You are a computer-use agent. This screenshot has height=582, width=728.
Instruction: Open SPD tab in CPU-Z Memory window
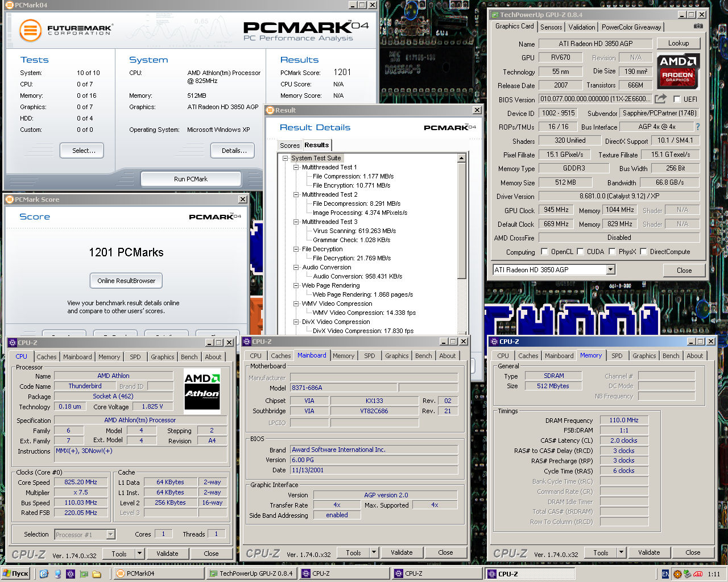click(x=617, y=356)
